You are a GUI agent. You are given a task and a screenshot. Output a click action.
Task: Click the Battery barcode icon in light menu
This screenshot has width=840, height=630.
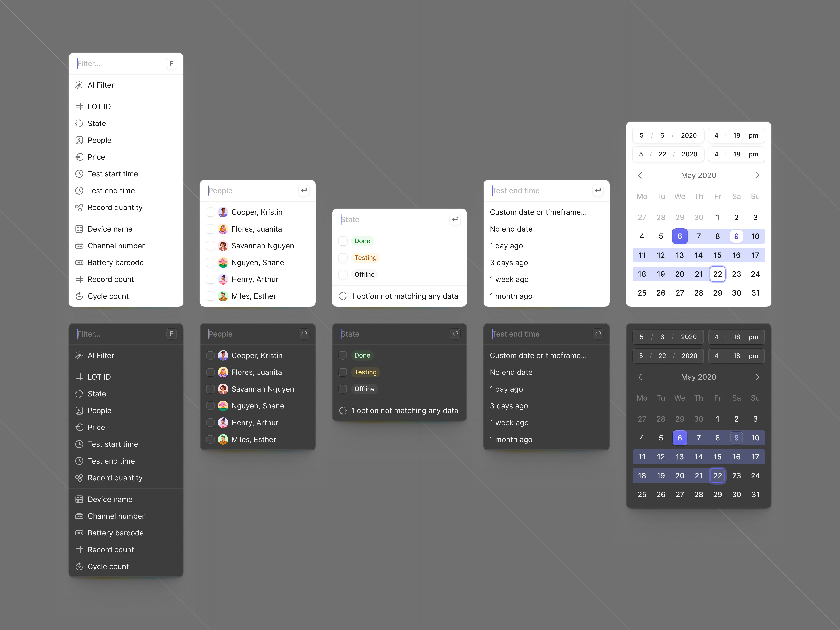point(79,262)
